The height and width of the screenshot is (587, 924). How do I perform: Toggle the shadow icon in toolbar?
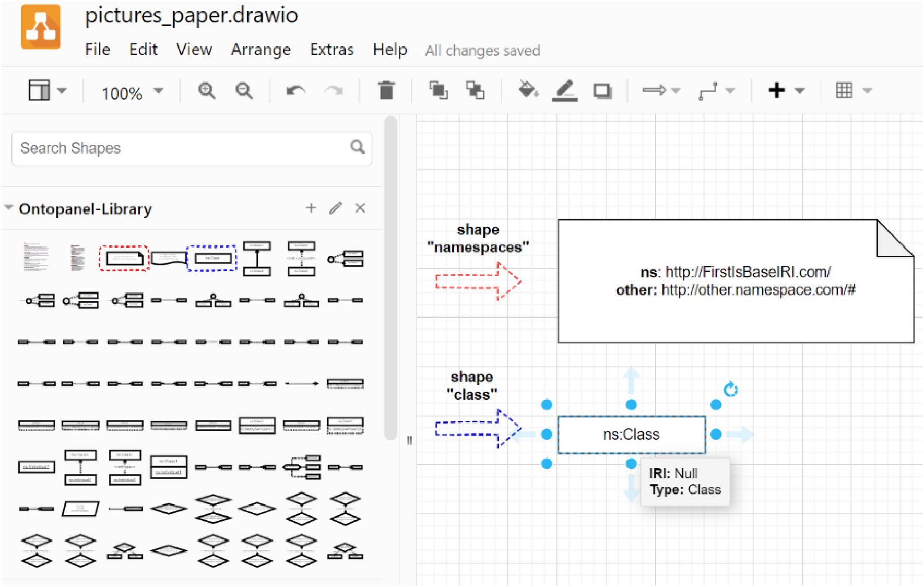[602, 91]
